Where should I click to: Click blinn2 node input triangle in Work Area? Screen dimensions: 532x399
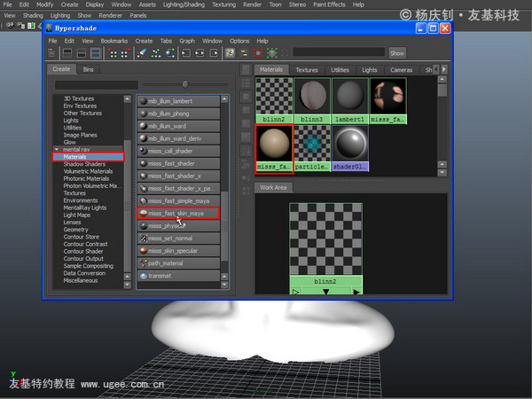point(295,292)
